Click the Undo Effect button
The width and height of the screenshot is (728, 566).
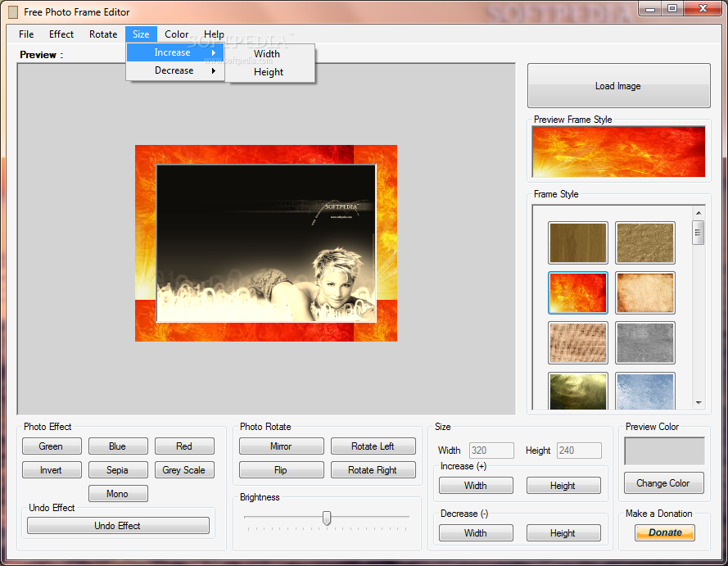point(118,526)
